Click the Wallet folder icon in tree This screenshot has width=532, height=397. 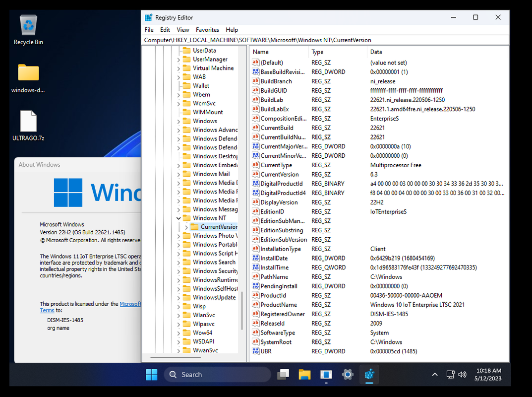[x=186, y=85]
